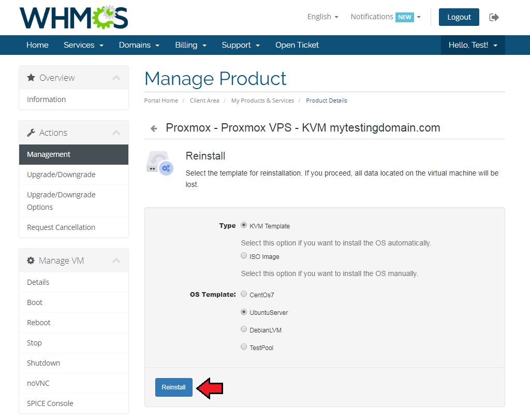The width and height of the screenshot is (530, 420).
Task: Expand the Support menu
Action: pyautogui.click(x=241, y=45)
